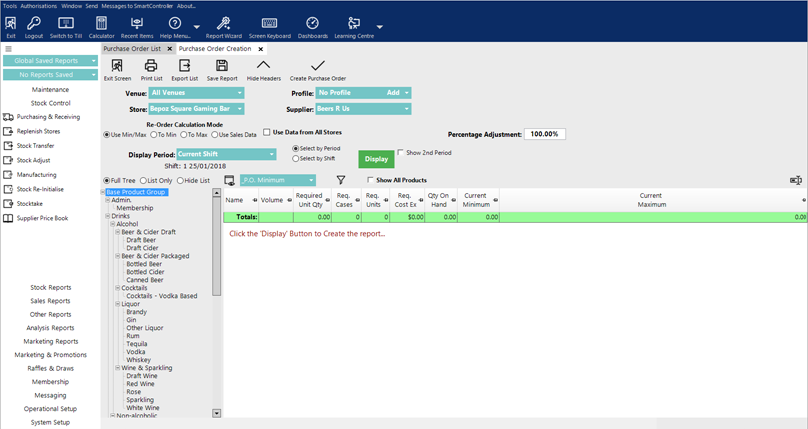Image resolution: width=808 pixels, height=429 pixels.
Task: Click the Report Wizard icon
Action: (x=223, y=24)
